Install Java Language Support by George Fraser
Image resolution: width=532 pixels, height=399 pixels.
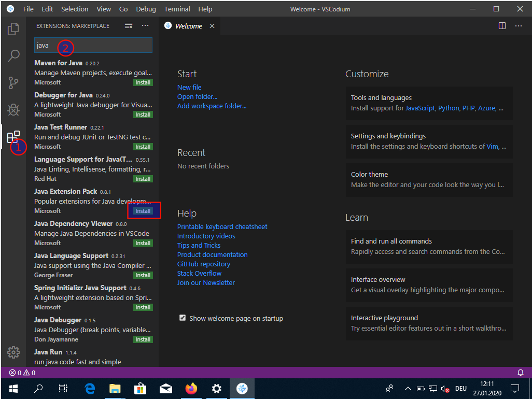(143, 275)
